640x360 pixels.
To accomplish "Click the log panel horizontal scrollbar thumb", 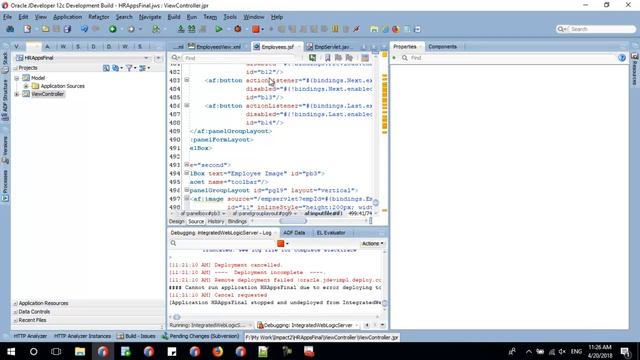I will coord(177,317).
